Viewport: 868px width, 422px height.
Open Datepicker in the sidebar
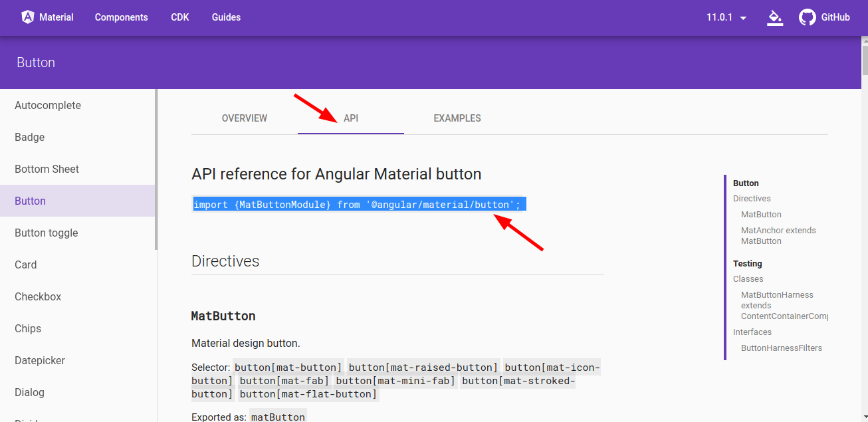coord(78,360)
